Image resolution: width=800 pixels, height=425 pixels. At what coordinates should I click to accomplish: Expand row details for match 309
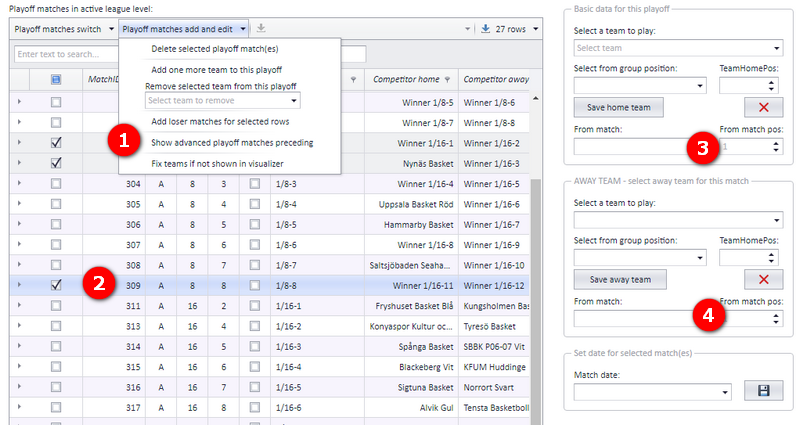click(x=19, y=285)
